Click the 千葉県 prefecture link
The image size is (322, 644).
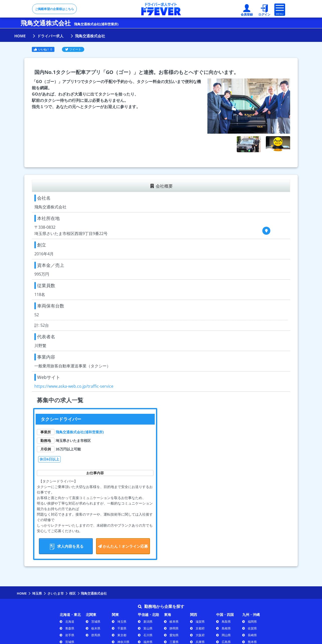click(x=122, y=628)
